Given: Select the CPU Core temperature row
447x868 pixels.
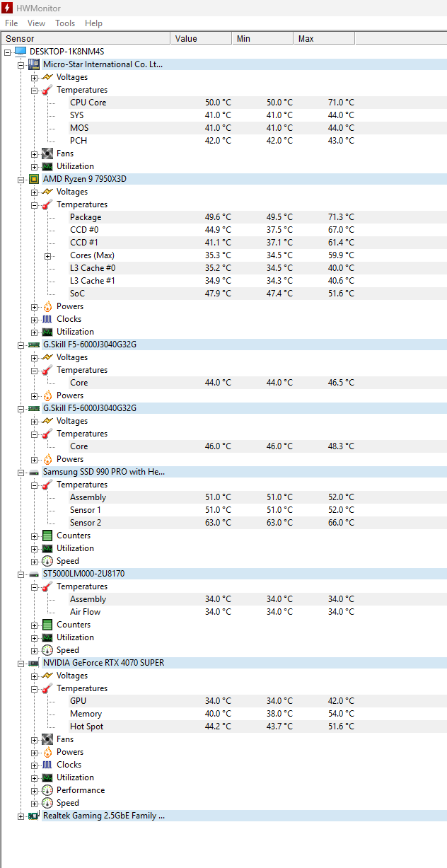Looking at the screenshot, I should click(223, 103).
